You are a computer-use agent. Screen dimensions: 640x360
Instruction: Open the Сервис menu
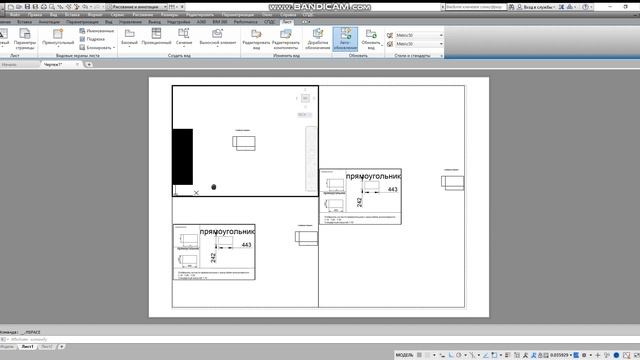(118, 15)
